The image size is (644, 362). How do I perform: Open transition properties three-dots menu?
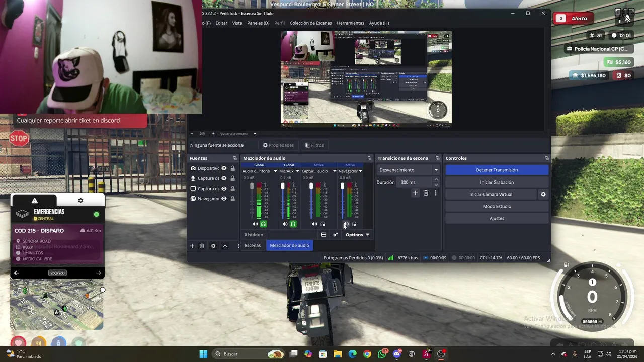tap(436, 193)
